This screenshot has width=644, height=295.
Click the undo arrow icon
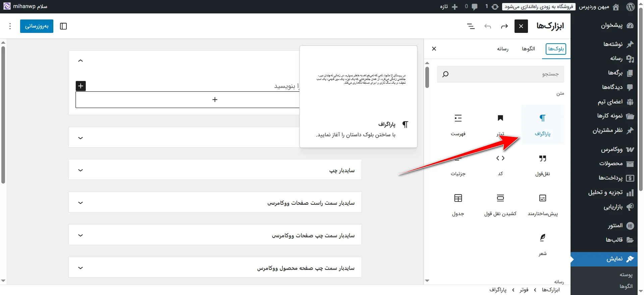click(x=488, y=26)
